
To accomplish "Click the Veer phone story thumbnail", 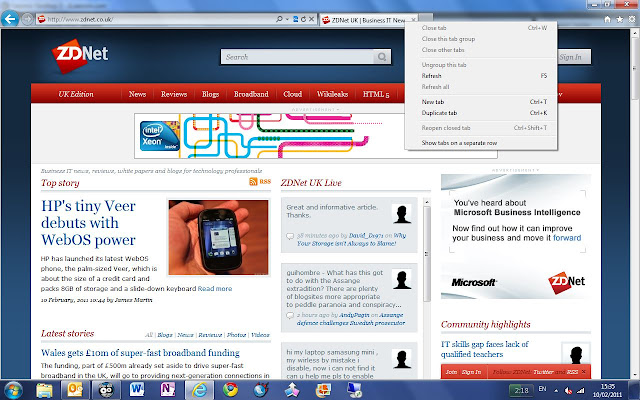I will click(x=219, y=237).
